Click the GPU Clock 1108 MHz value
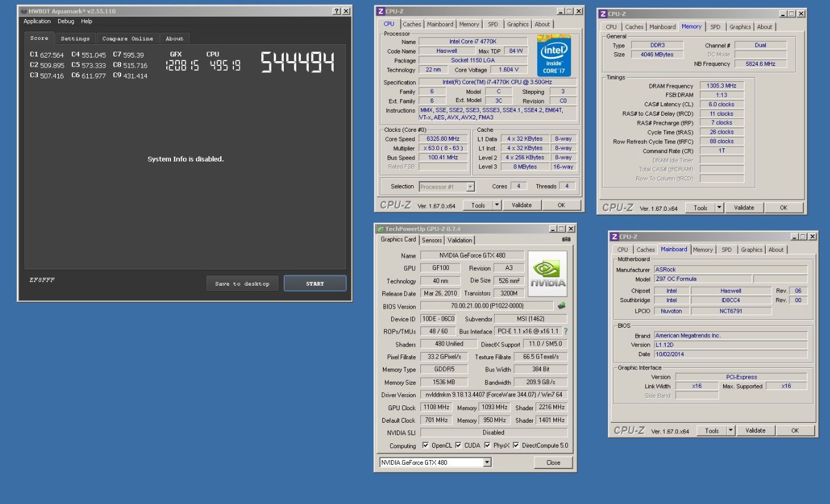This screenshot has height=504, width=830. pos(436,407)
